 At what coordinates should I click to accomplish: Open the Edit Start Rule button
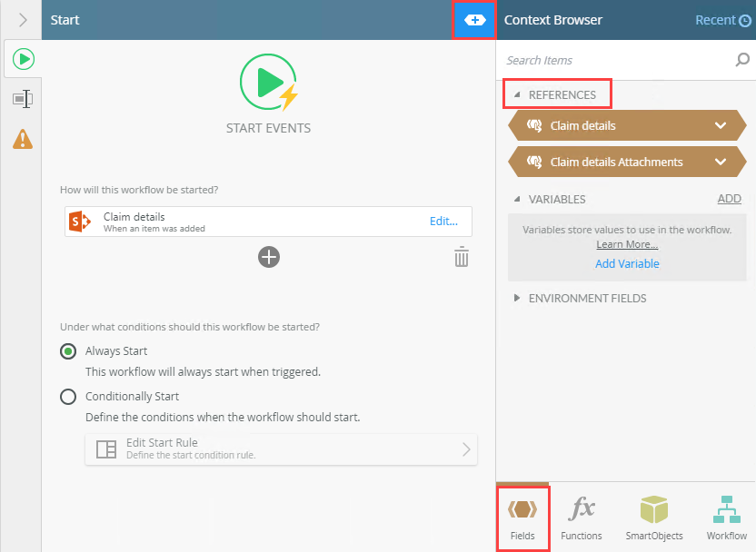(x=281, y=449)
